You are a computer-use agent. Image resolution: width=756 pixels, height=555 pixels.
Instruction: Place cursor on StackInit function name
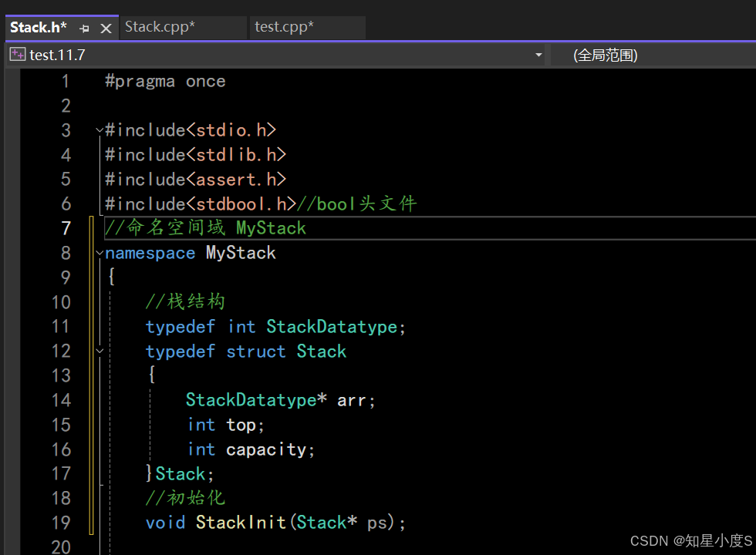point(241,523)
